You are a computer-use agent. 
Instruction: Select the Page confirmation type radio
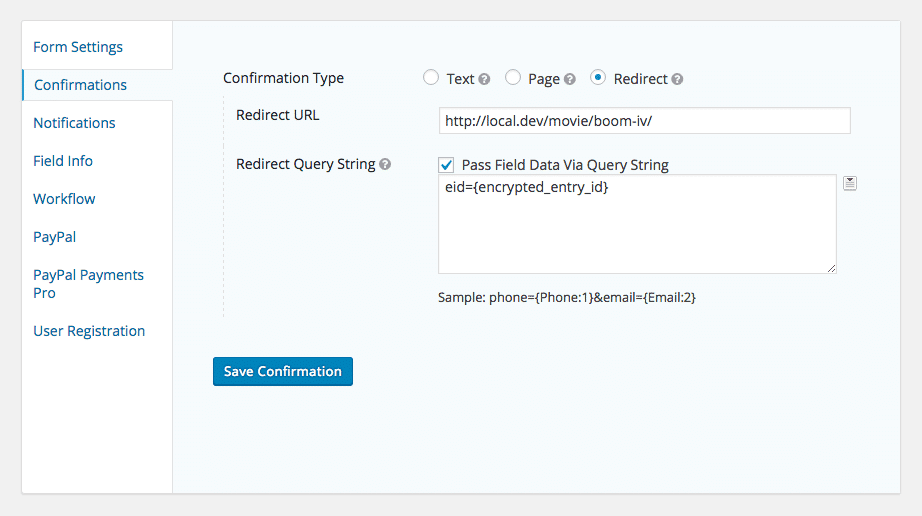pos(513,78)
